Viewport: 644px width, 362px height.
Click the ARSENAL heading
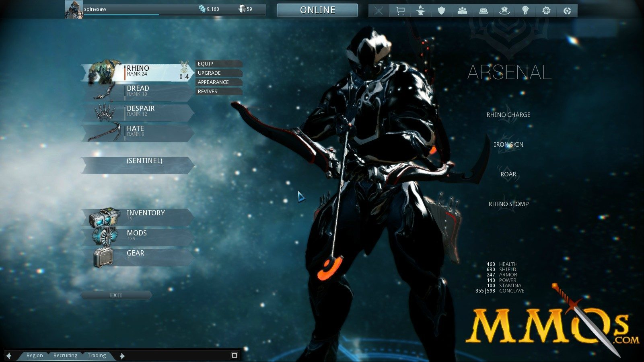coord(509,72)
